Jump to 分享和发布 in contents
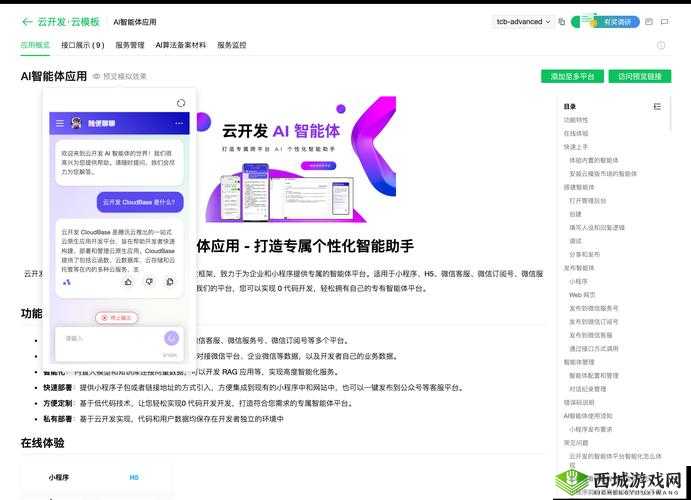Screen dimensions: 691x500 pos(584,254)
